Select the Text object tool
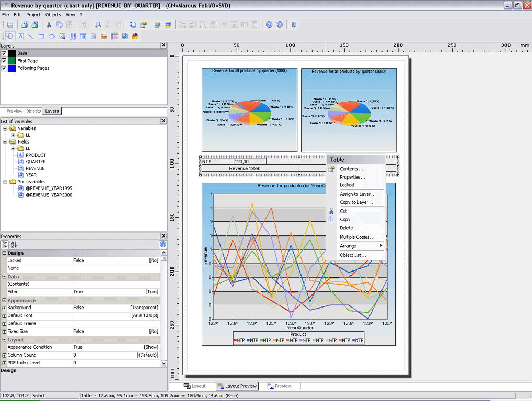 tap(21, 37)
